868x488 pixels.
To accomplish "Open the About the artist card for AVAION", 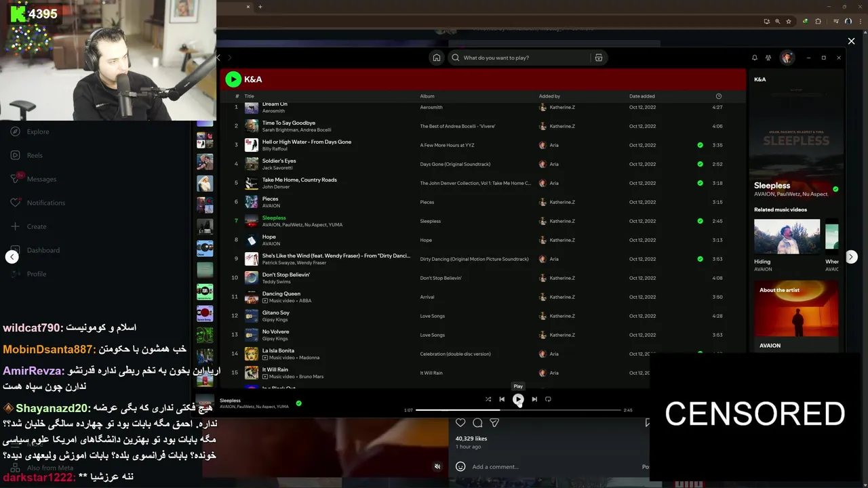I will 796,316.
